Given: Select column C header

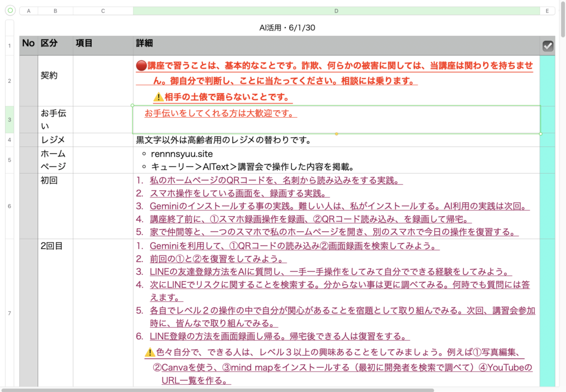Looking at the screenshot, I should [x=103, y=11].
